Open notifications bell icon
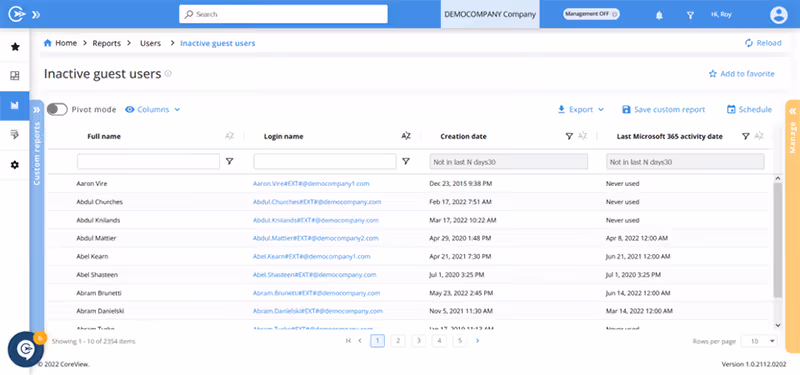This screenshot has width=800, height=375. (x=659, y=15)
